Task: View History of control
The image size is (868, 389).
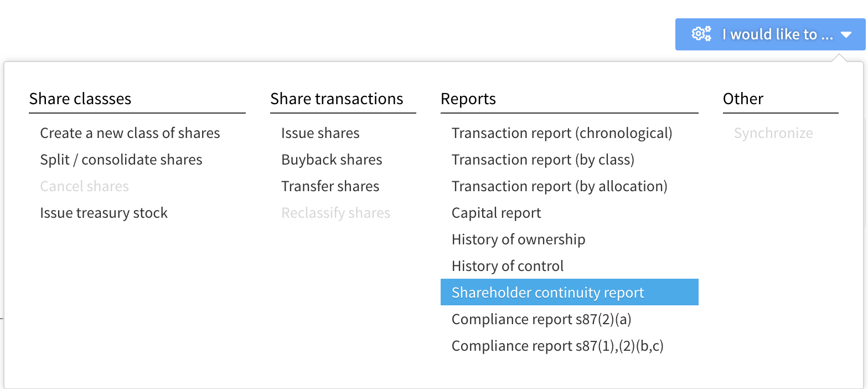Action: (508, 266)
